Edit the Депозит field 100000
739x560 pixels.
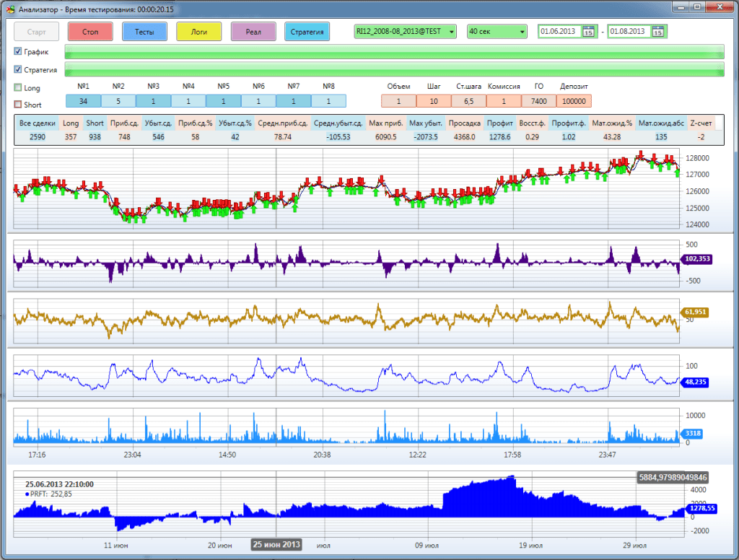[574, 101]
